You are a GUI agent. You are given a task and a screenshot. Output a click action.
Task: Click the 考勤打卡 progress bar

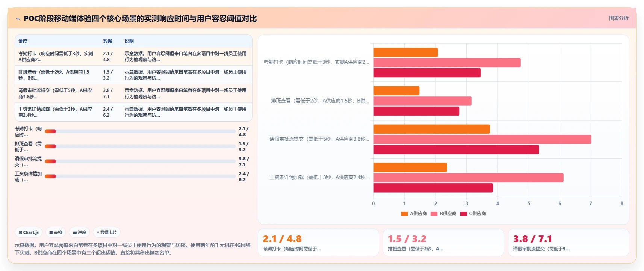140,131
